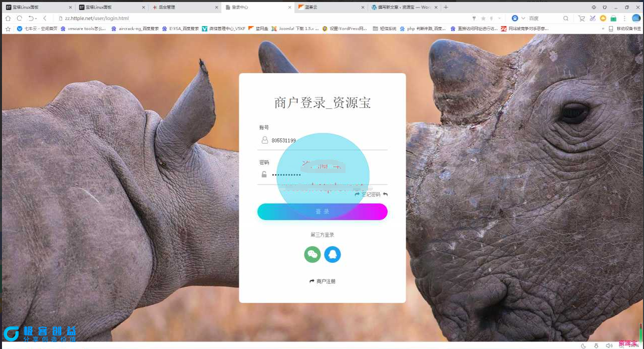644x349 pixels.
Task: Open the 商户注册 registration link
Action: coord(325,281)
